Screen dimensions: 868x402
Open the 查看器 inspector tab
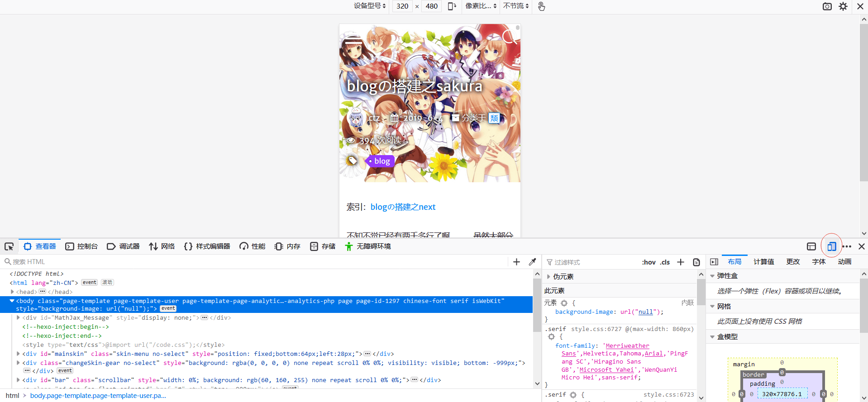pos(40,246)
